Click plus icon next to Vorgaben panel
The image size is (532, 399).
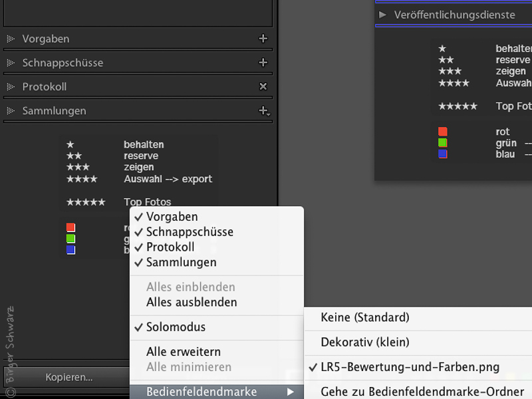263,39
